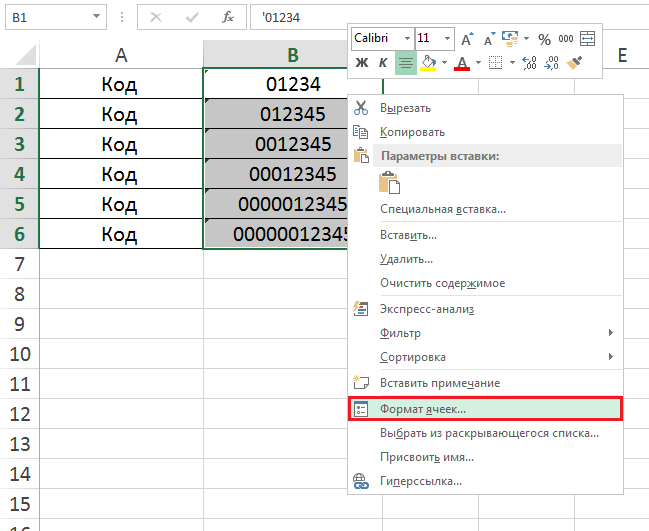Select row 3 header

(x=19, y=144)
